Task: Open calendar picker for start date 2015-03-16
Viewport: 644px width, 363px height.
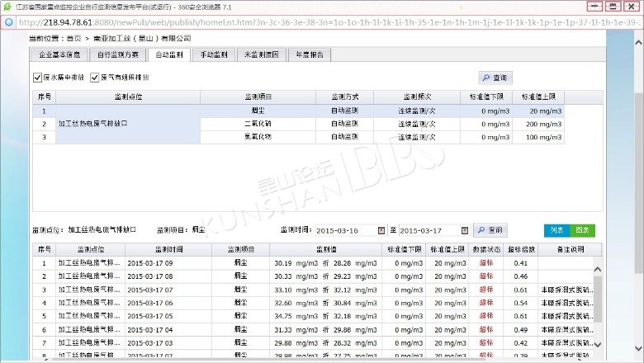Action: pyautogui.click(x=381, y=230)
